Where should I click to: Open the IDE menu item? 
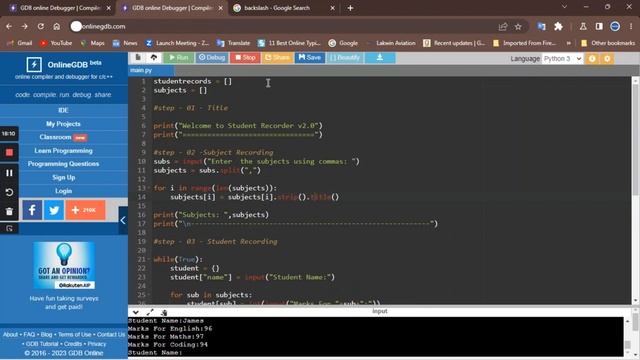[63, 110]
